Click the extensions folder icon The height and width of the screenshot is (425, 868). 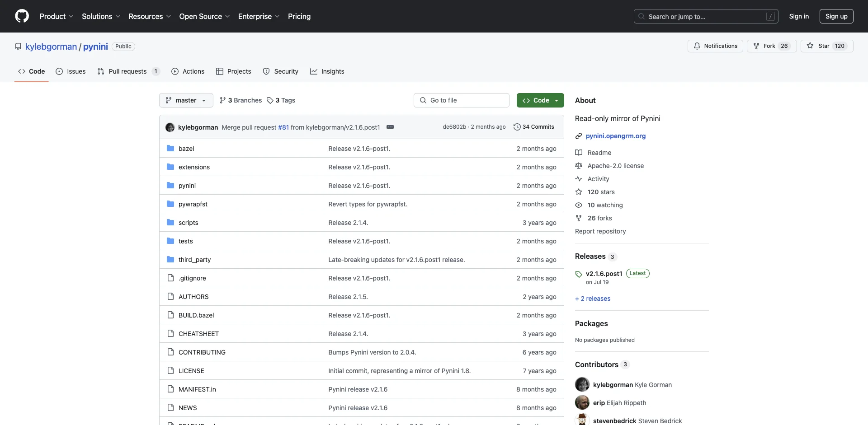(170, 167)
